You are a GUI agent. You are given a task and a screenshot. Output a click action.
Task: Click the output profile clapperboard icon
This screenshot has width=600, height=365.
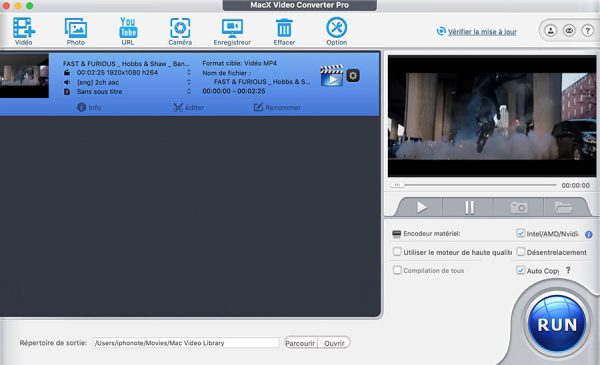pyautogui.click(x=331, y=75)
